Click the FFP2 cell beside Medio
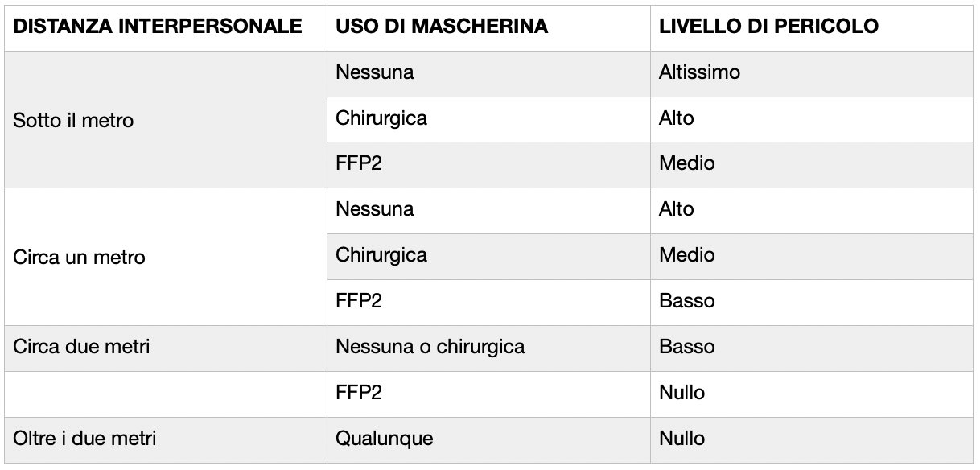Image resolution: width=980 pixels, height=470 pixels. [x=359, y=163]
